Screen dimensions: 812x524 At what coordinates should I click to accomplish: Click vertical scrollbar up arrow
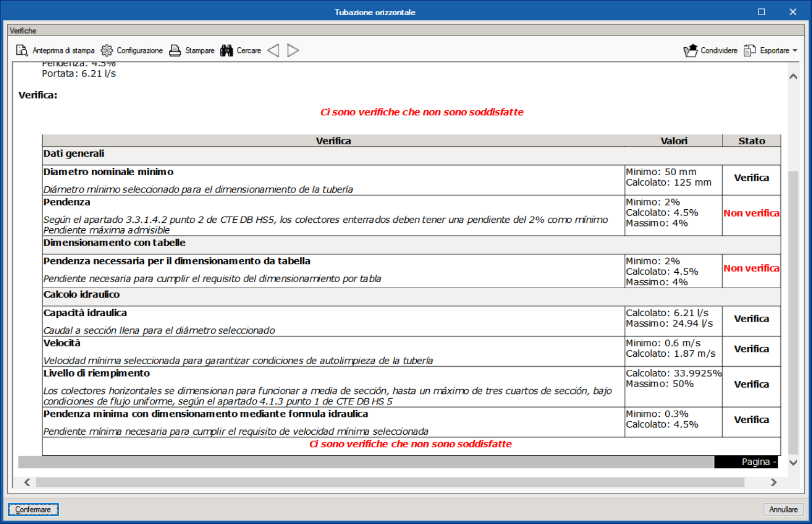tap(793, 77)
